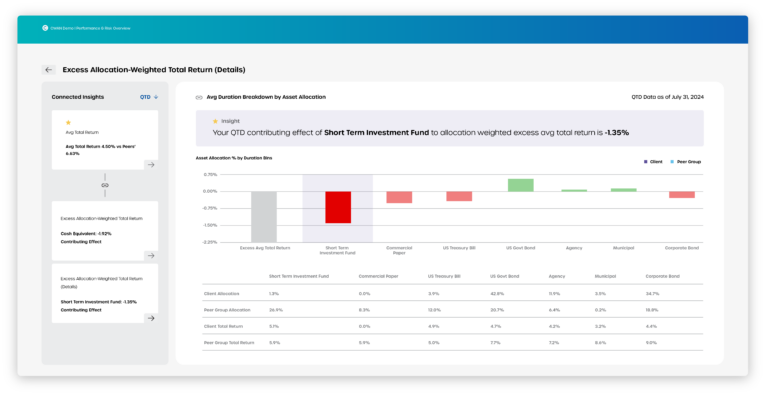Click the red Short Term Investment Fund bar

(x=338, y=207)
